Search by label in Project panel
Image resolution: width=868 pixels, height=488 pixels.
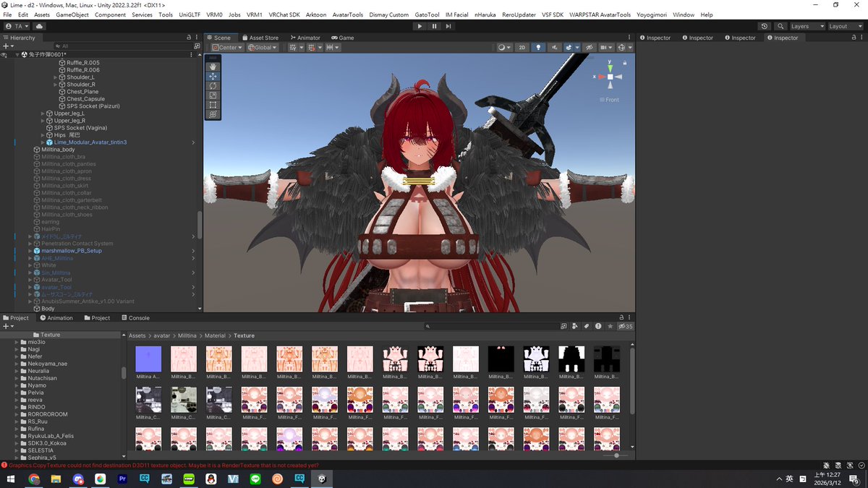click(x=587, y=326)
